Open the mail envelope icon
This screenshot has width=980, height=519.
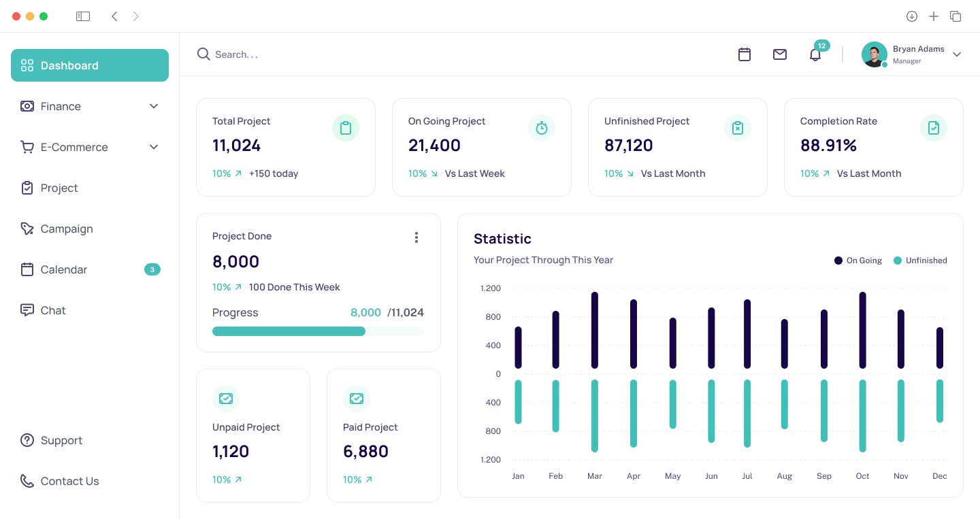(x=780, y=54)
